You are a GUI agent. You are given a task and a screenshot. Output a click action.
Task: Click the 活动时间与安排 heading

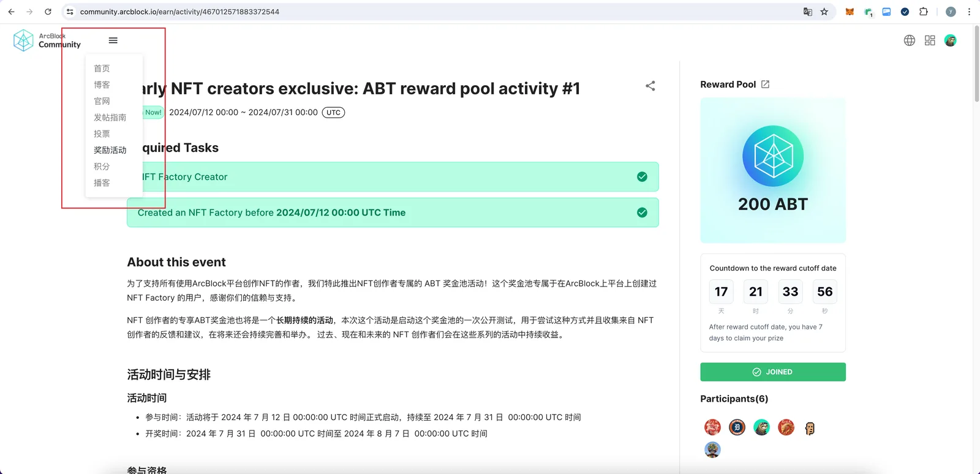[168, 375]
